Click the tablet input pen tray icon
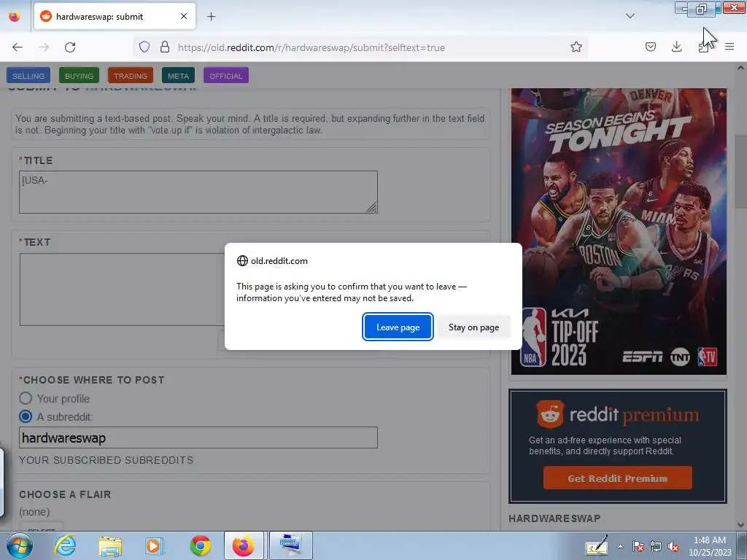Screen dimensions: 747x560 (597, 546)
